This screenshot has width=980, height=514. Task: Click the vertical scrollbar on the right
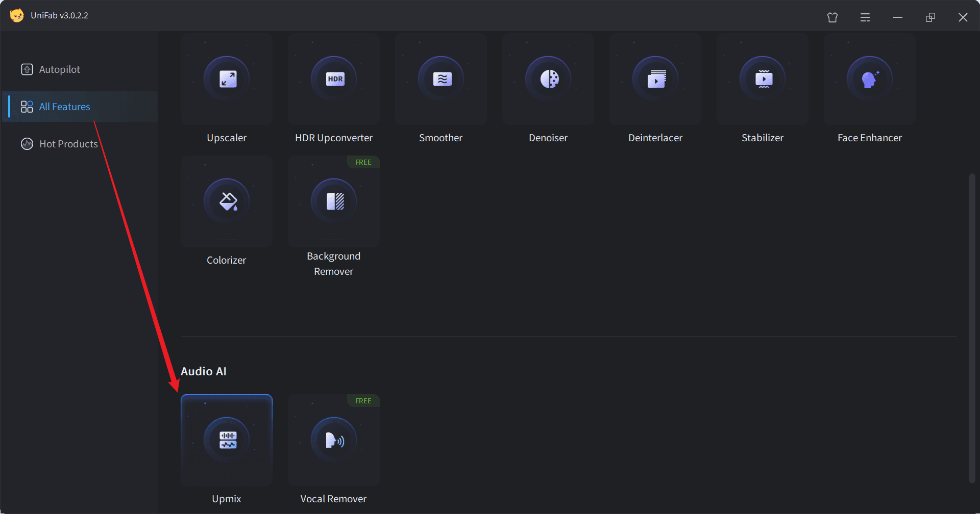click(972, 328)
